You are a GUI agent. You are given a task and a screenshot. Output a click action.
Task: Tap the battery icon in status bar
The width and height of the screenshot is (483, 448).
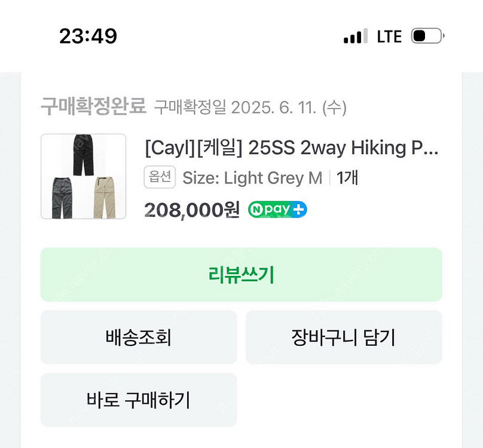click(x=427, y=36)
